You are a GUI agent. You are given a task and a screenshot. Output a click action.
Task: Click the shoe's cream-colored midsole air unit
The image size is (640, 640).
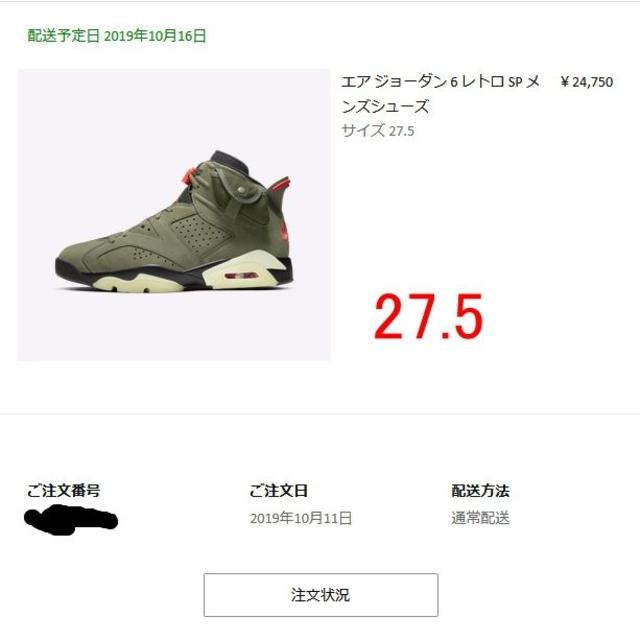[242, 276]
